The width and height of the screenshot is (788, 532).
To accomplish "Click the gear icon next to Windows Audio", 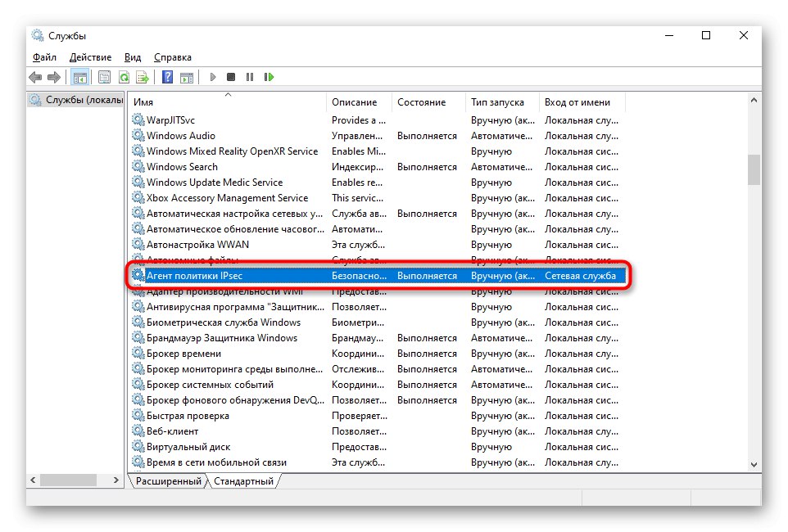I will (x=138, y=135).
